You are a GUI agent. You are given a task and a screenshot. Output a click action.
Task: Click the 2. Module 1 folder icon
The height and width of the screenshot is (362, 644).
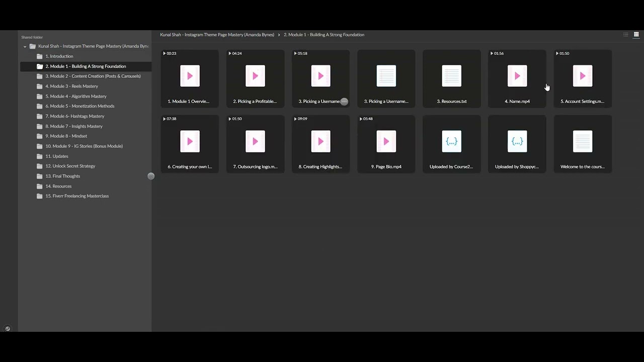click(x=40, y=66)
